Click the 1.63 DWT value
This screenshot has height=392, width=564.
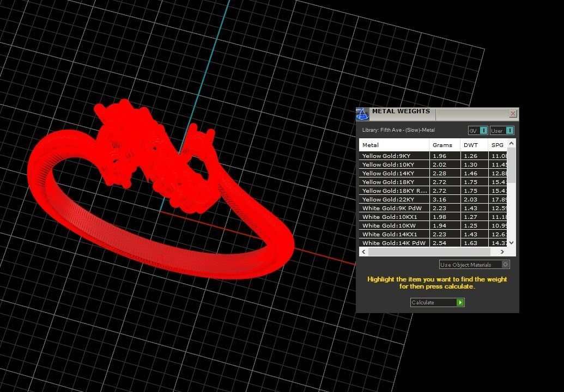point(470,243)
